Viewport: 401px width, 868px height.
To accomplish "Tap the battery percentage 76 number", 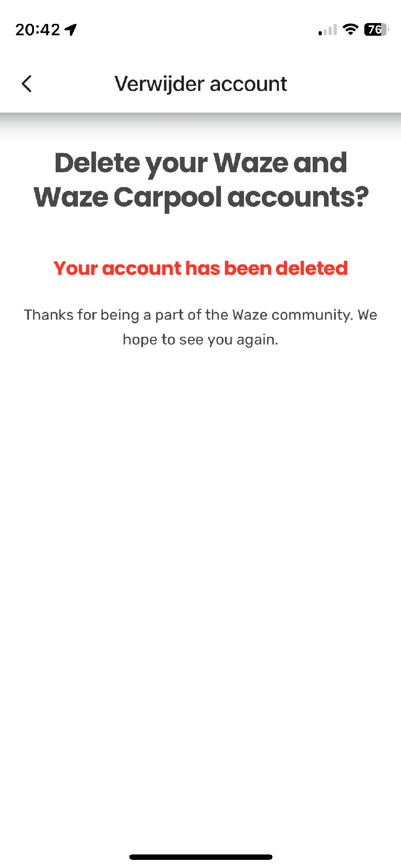I will [x=374, y=29].
